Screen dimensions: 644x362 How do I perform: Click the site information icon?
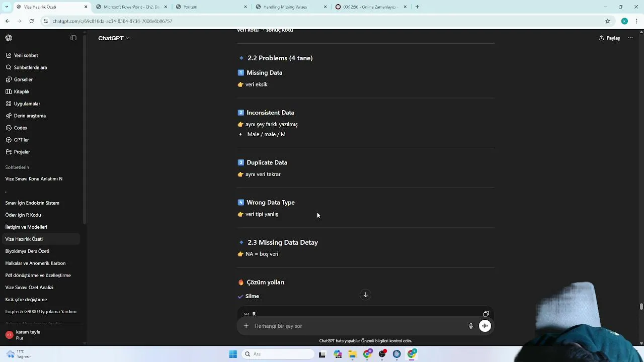coord(46,21)
